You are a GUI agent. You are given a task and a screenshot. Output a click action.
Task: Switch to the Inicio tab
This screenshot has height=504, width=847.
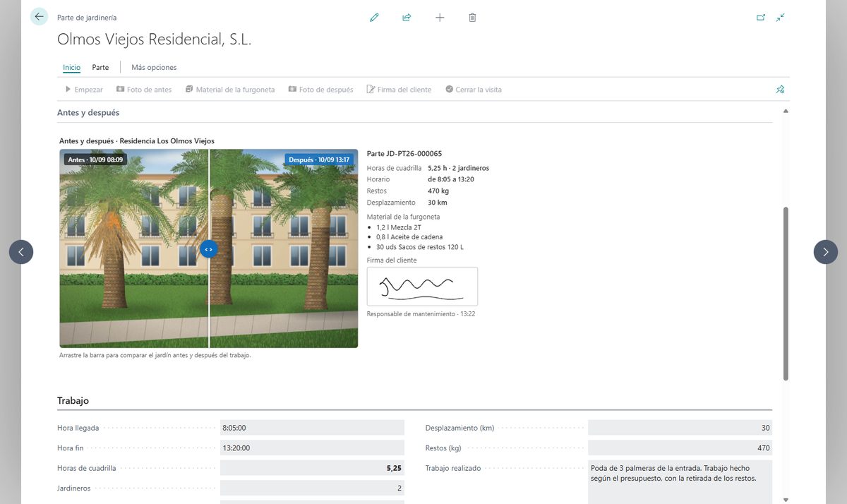click(71, 68)
